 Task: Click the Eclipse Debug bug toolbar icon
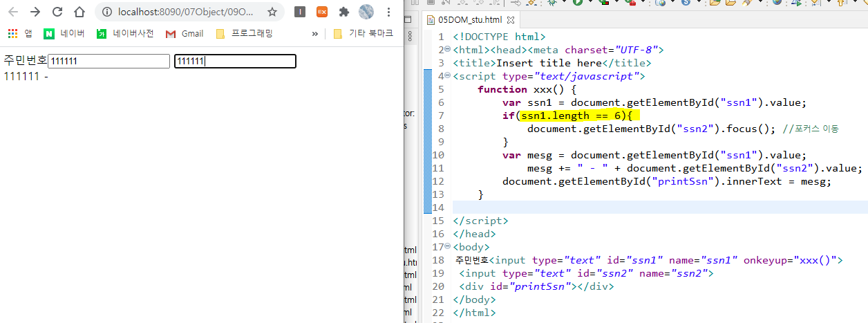[551, 3]
